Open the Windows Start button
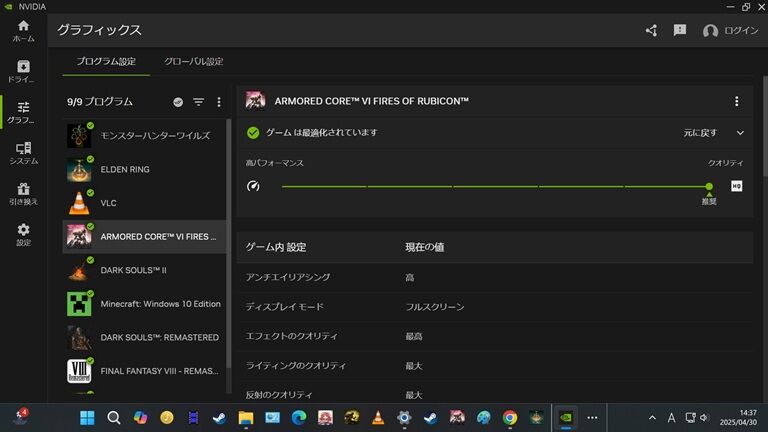Viewport: 768px width, 432px height. click(87, 418)
